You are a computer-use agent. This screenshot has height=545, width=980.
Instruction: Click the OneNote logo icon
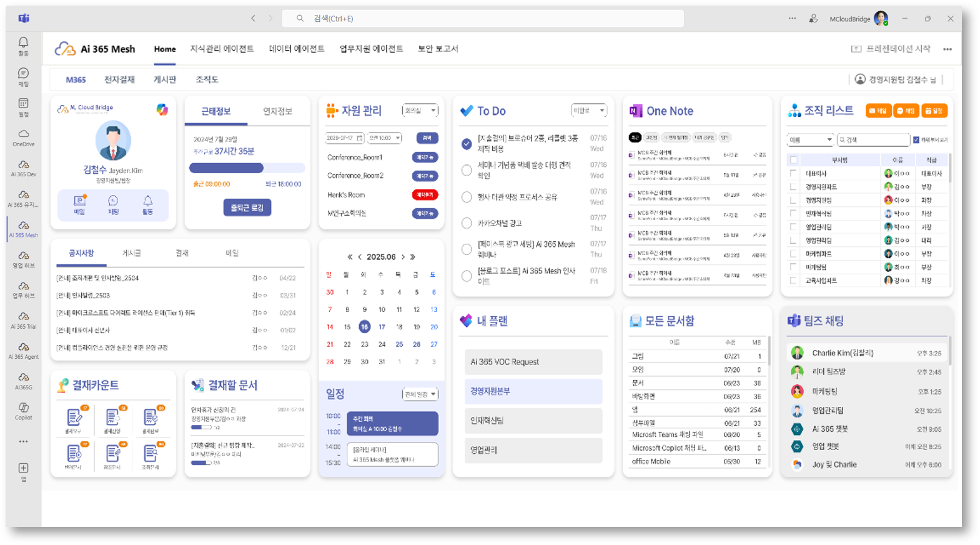click(636, 111)
